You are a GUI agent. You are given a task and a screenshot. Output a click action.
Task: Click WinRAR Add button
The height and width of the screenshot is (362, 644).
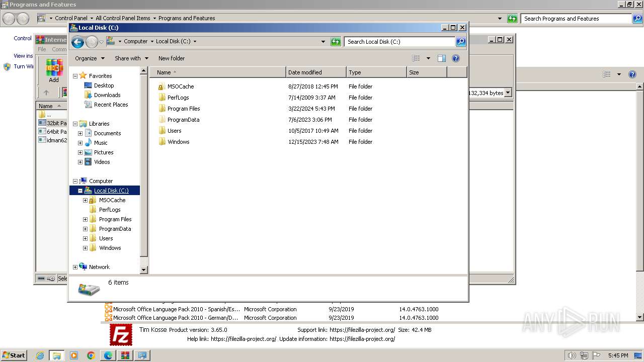pos(54,71)
